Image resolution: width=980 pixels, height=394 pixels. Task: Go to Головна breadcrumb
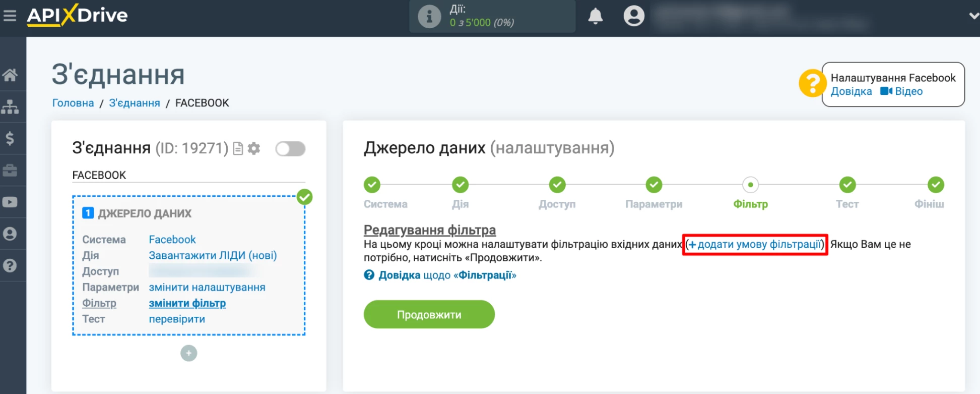coord(73,103)
